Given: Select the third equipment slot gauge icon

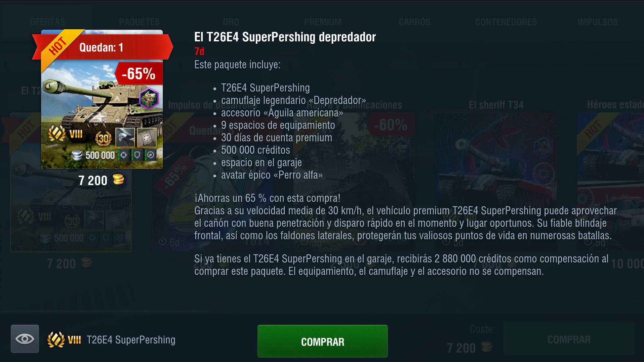Looking at the screenshot, I should pyautogui.click(x=150, y=155).
